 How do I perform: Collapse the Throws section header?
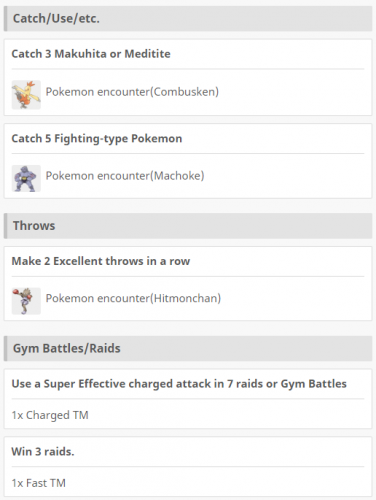188,226
